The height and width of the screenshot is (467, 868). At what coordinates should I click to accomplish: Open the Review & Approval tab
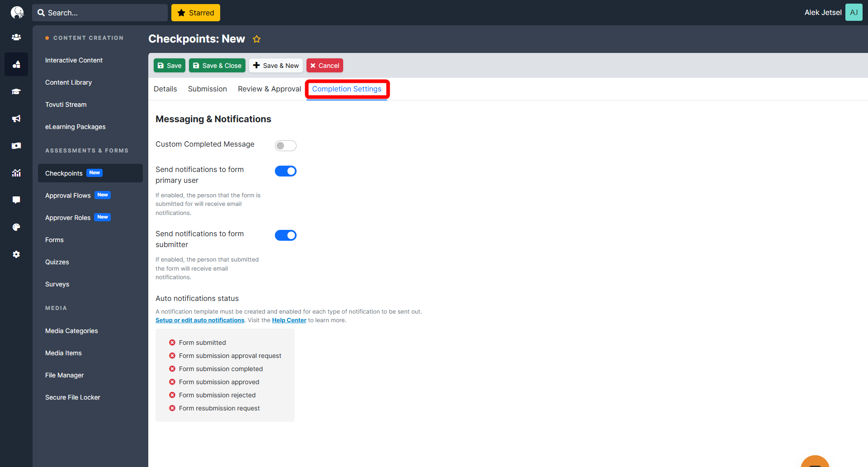[x=269, y=89]
